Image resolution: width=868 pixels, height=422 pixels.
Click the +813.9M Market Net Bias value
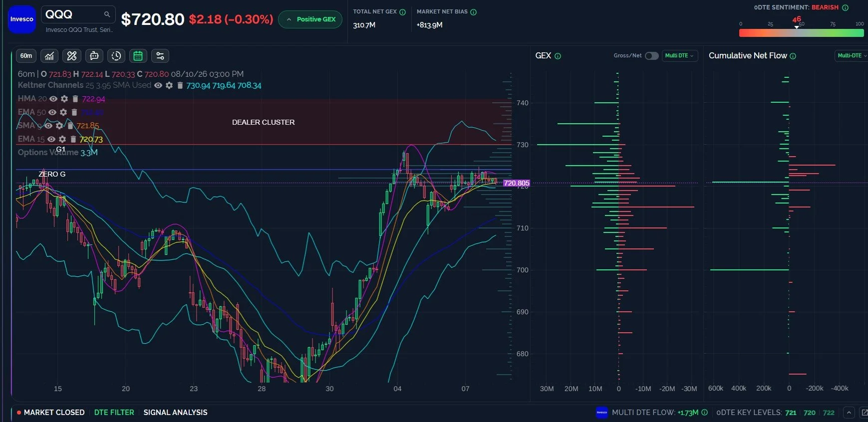(x=430, y=25)
